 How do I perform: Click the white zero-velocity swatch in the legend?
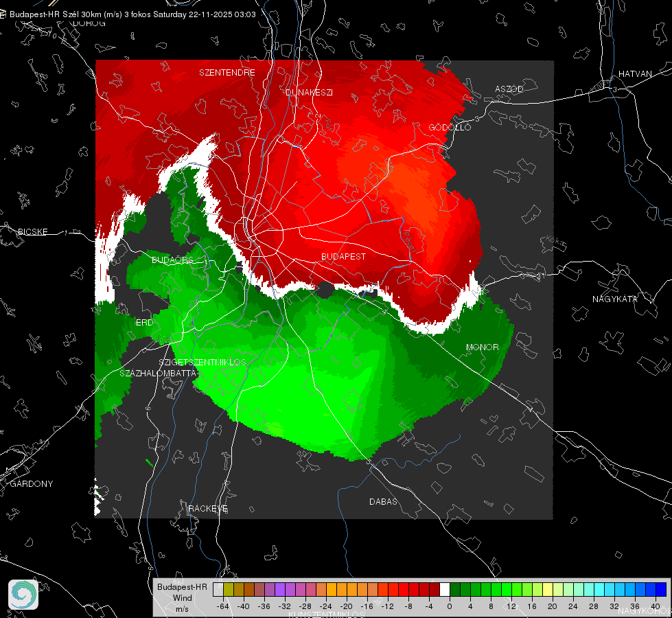click(445, 589)
